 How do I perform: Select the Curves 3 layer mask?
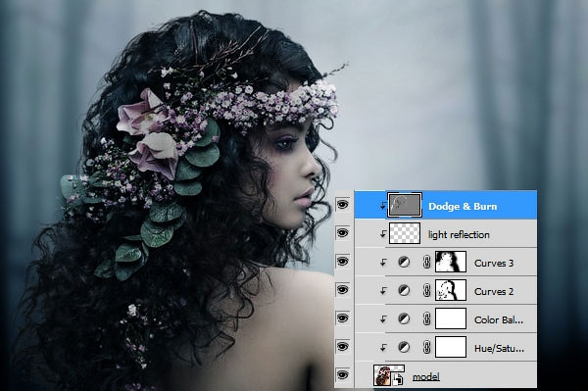tap(451, 262)
